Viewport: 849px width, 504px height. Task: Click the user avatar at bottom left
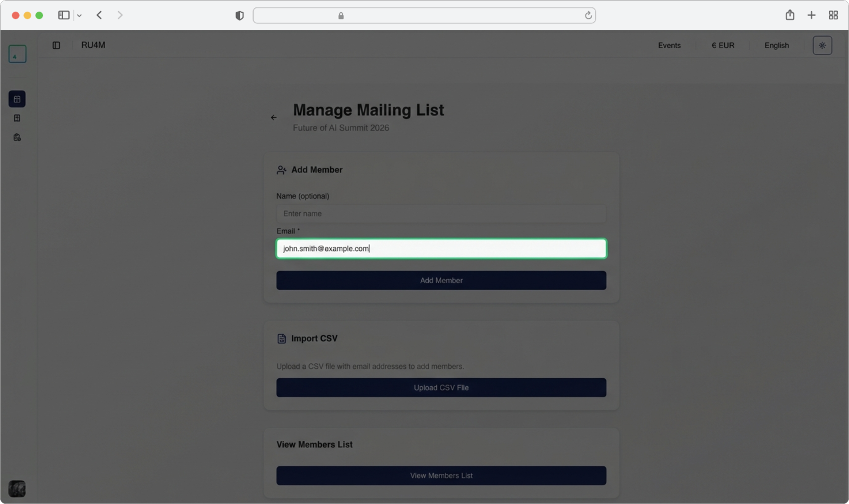click(x=17, y=488)
